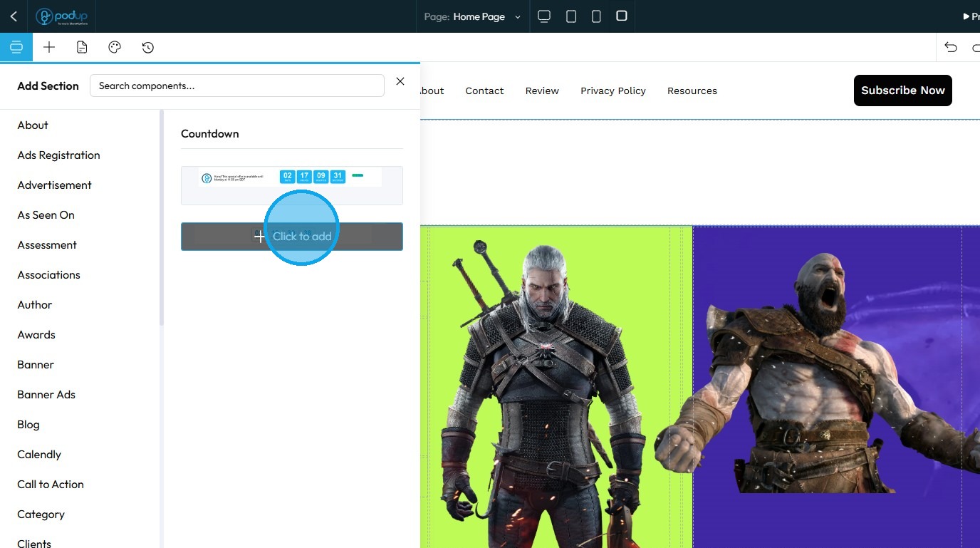Select the Banner Ads category
Image resolution: width=980 pixels, height=548 pixels.
click(x=46, y=394)
